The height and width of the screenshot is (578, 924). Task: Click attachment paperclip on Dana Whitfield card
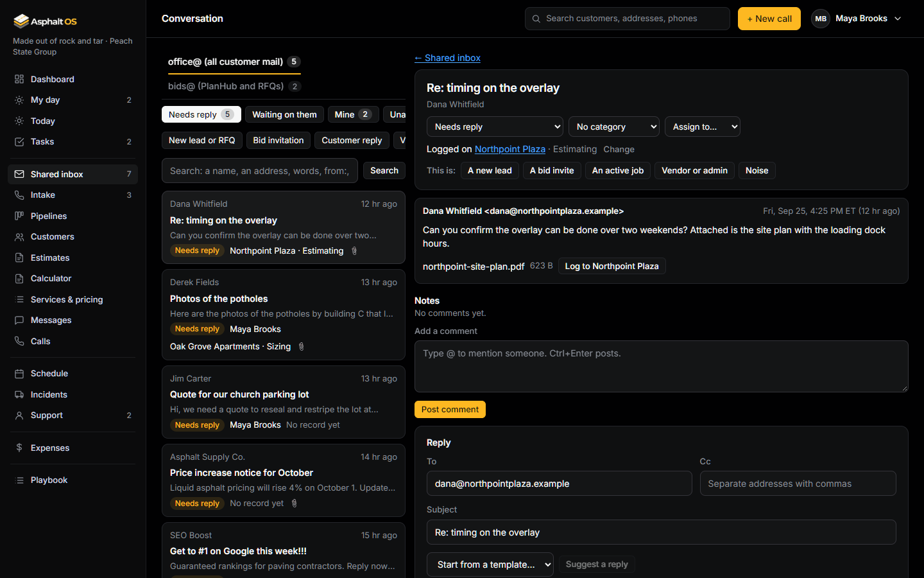(354, 251)
